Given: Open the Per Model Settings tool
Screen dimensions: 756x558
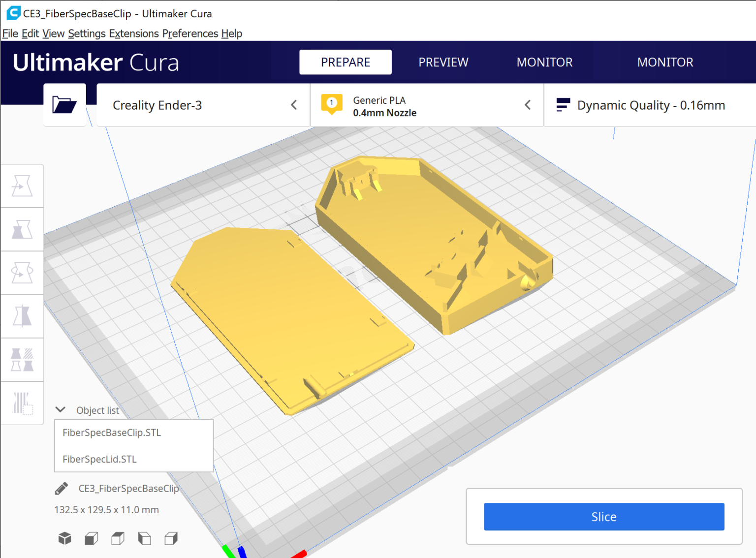Looking at the screenshot, I should [x=22, y=359].
